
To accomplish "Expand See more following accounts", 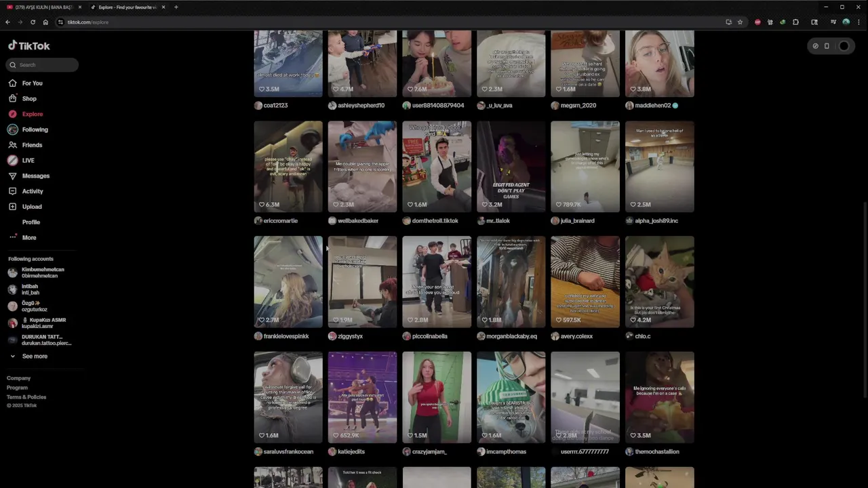I will tap(28, 357).
